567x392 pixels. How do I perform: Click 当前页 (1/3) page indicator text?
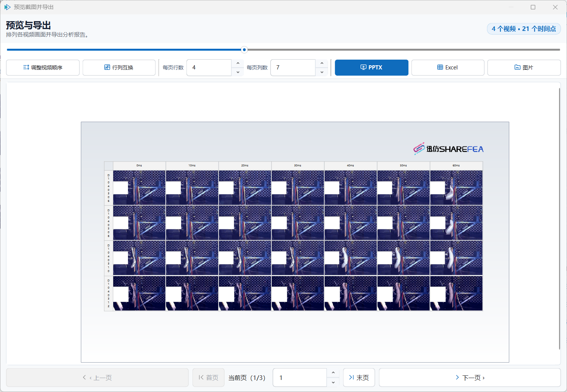point(247,378)
